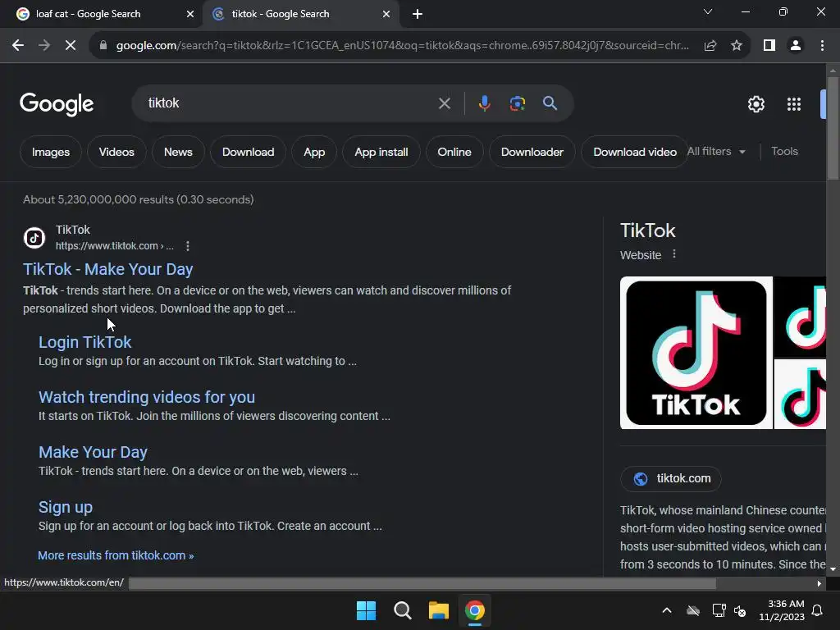
Task: Close the tiktok search tab
Action: tap(386, 14)
